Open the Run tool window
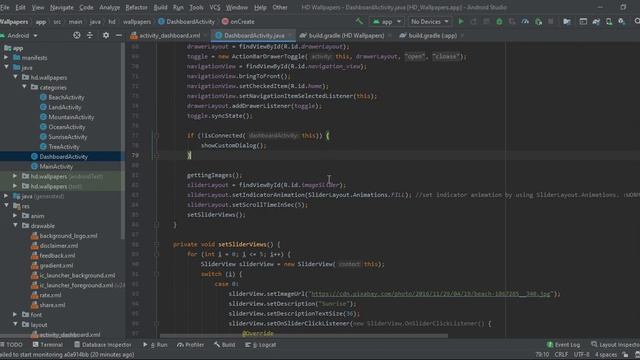Screen dimensions: 640x360 (156, 344)
